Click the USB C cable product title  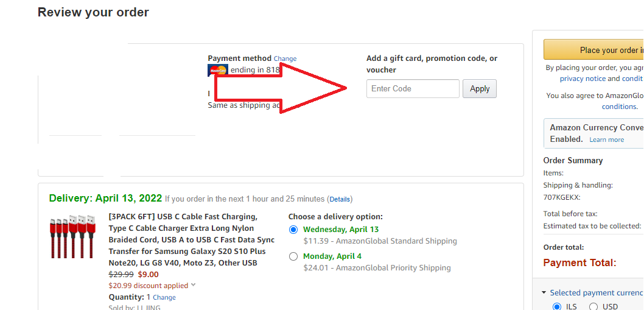click(191, 240)
